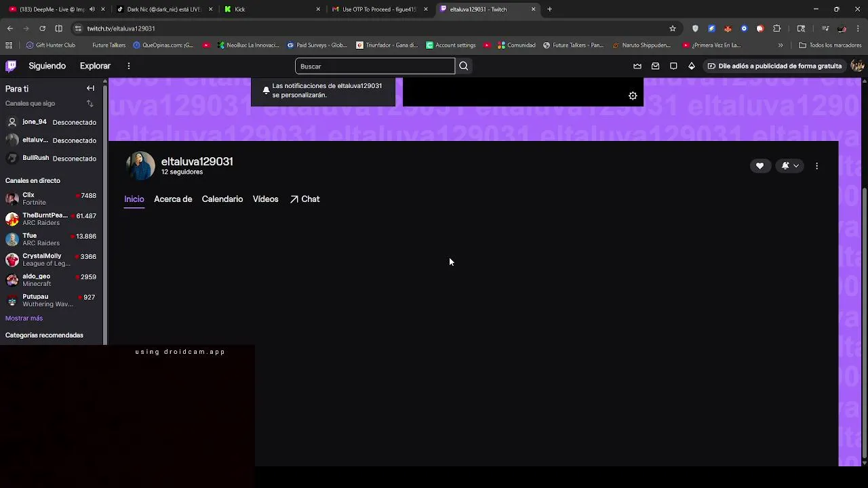
Task: Open Chrome three-dot menu
Action: click(x=859, y=28)
